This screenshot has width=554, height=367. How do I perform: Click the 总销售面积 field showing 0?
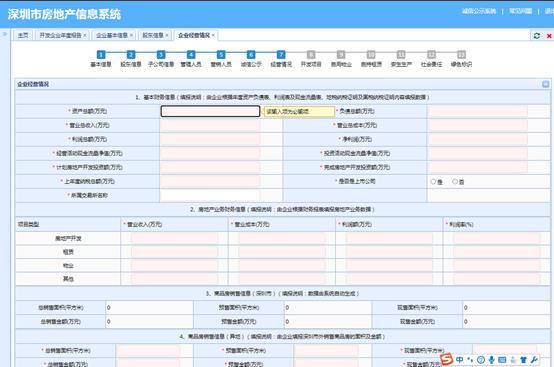click(149, 308)
